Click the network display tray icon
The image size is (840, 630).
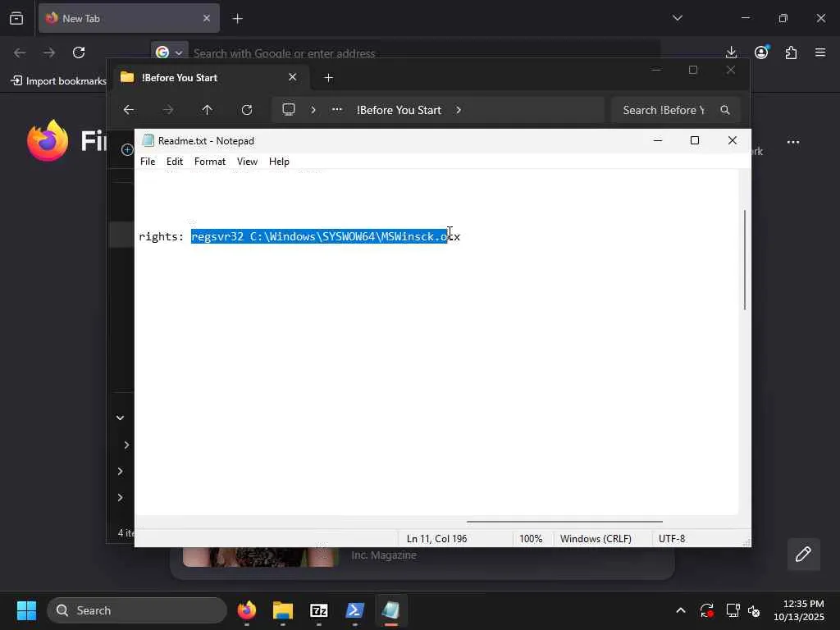(733, 610)
